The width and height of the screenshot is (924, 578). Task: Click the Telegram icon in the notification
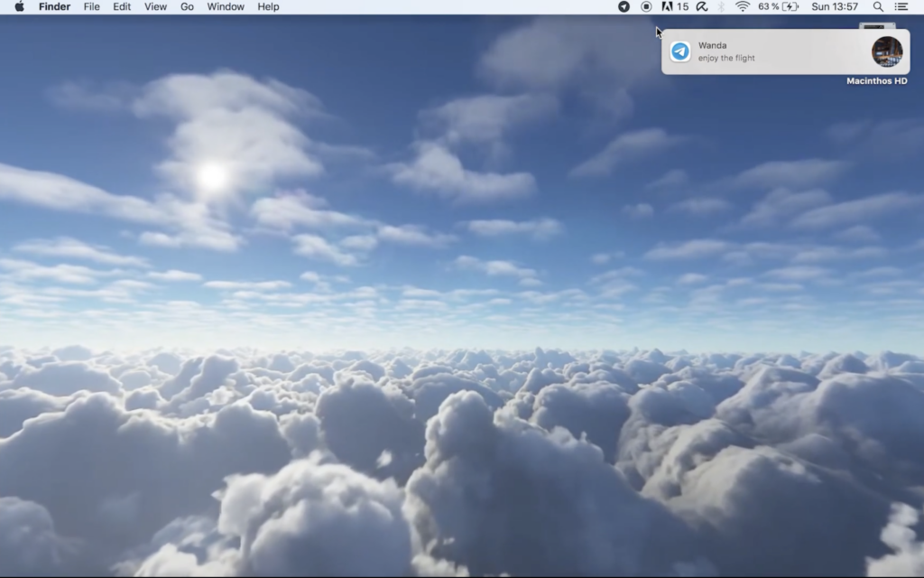point(680,51)
